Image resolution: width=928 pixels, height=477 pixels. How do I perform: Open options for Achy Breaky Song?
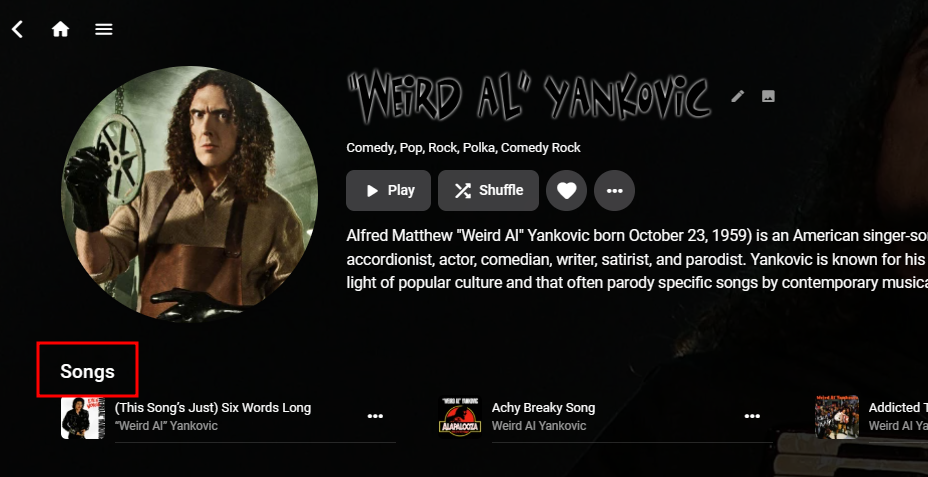click(x=752, y=417)
